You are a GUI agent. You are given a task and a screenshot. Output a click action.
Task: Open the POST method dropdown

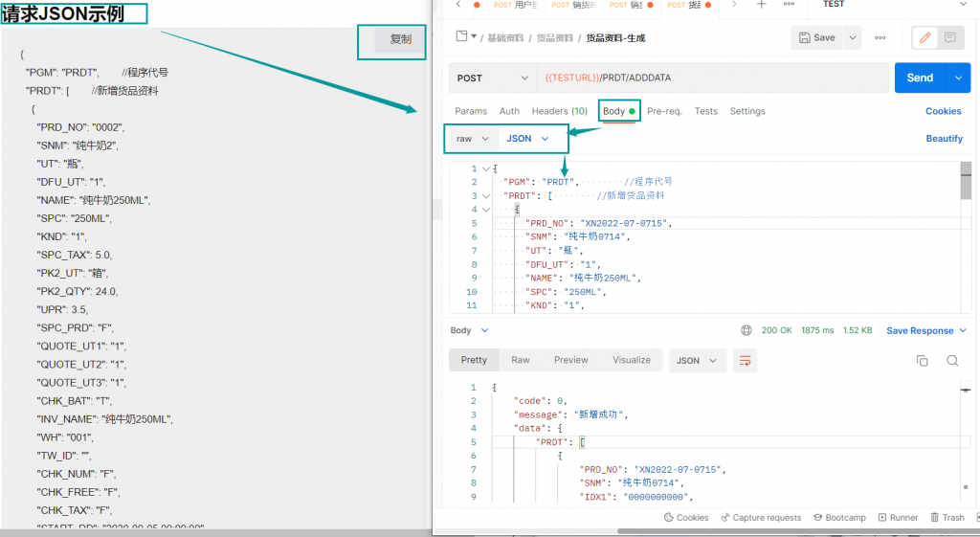point(493,78)
